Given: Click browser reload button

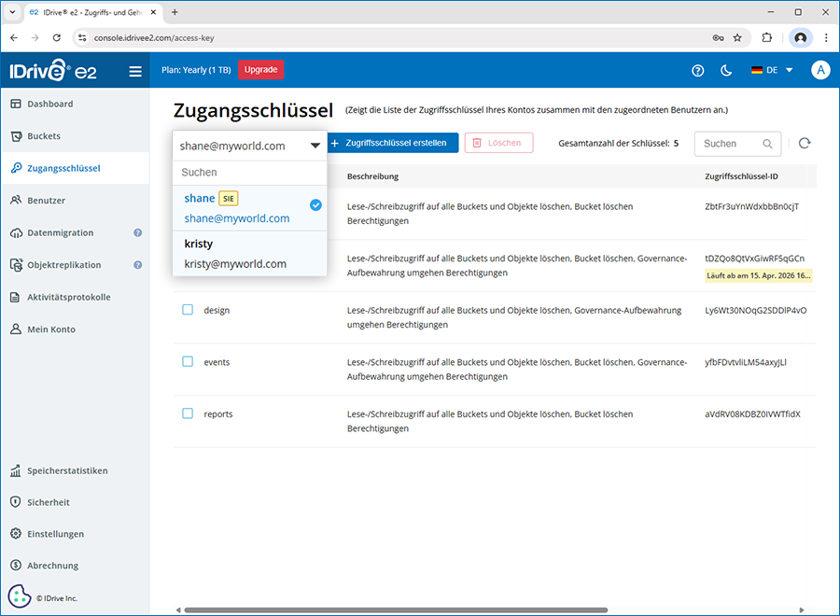Looking at the screenshot, I should 57,37.
